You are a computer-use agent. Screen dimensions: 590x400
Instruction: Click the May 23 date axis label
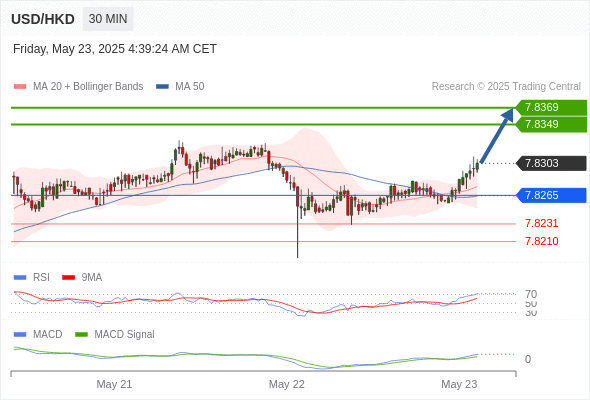pyautogui.click(x=459, y=384)
